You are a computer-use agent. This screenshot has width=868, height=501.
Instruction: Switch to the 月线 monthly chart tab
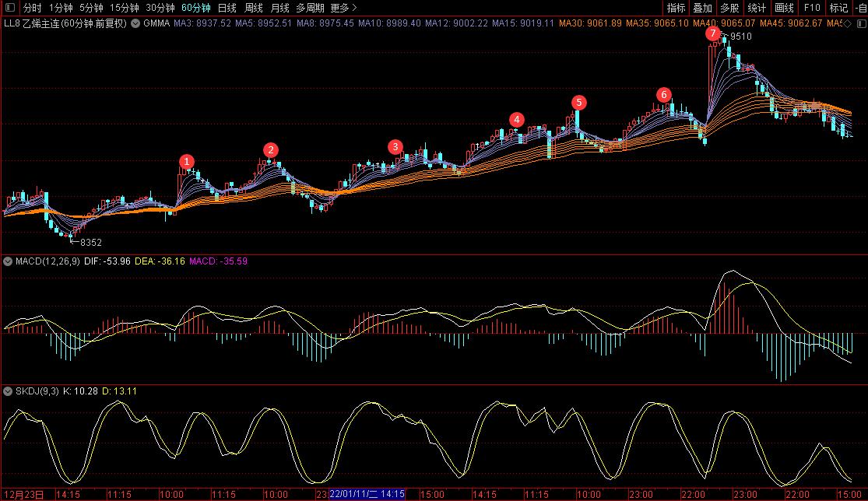point(280,8)
